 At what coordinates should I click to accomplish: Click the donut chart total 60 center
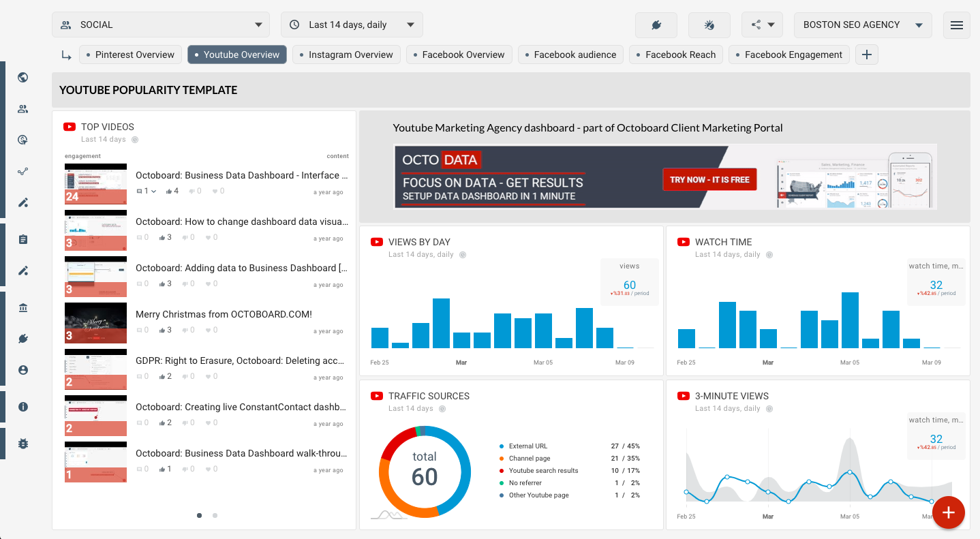click(425, 470)
